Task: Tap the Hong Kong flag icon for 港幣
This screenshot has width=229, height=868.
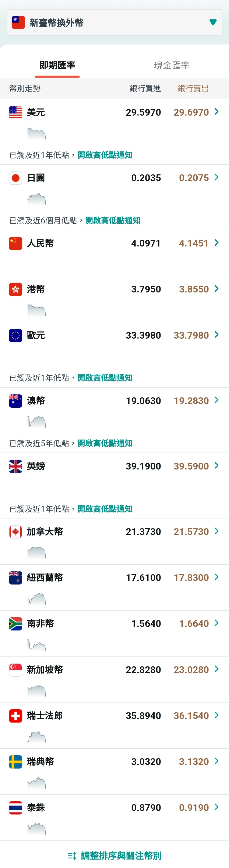Action: (x=15, y=289)
